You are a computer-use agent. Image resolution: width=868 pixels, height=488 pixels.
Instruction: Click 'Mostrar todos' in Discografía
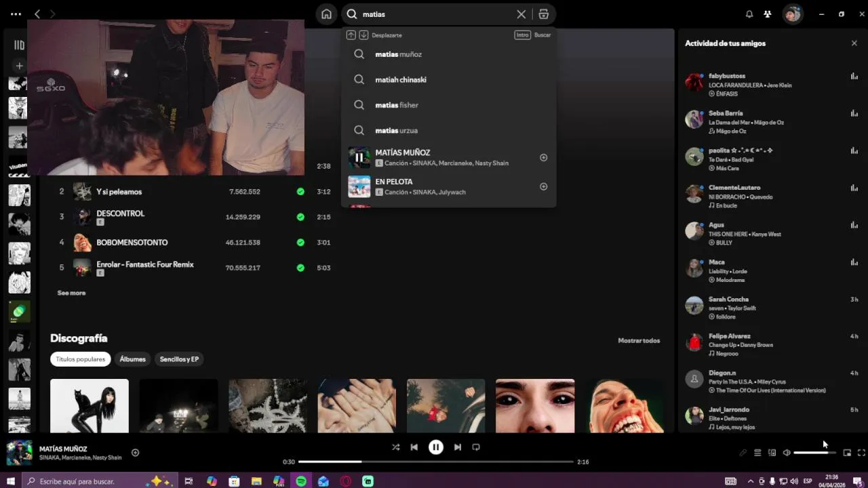coord(639,340)
